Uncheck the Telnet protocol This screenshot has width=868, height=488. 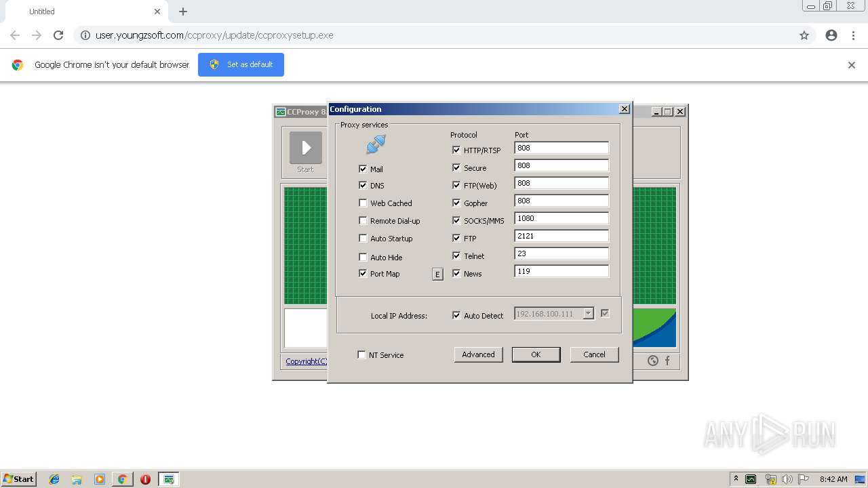pos(456,256)
